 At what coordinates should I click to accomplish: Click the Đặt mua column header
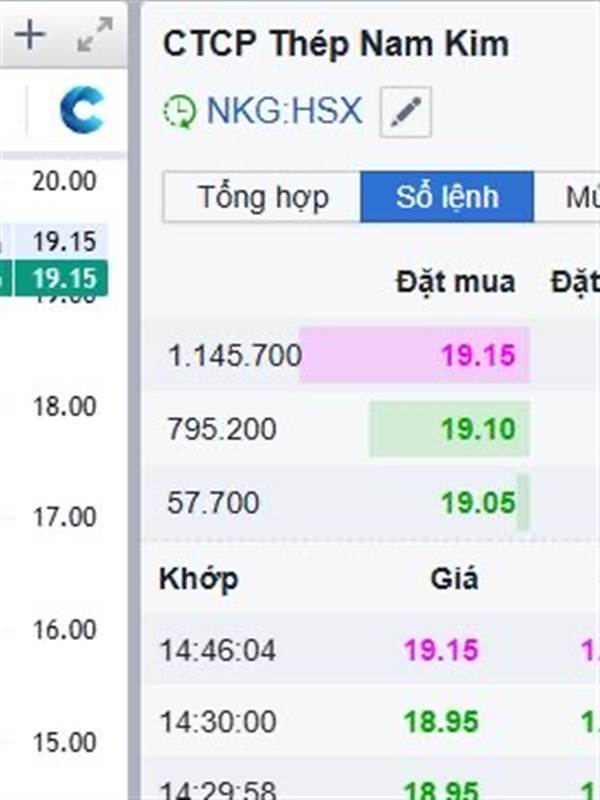coord(456,282)
